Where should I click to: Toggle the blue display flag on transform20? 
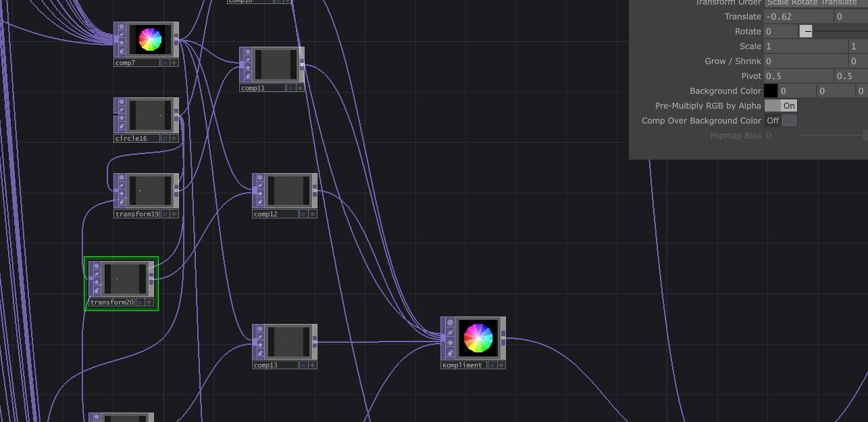(141, 302)
